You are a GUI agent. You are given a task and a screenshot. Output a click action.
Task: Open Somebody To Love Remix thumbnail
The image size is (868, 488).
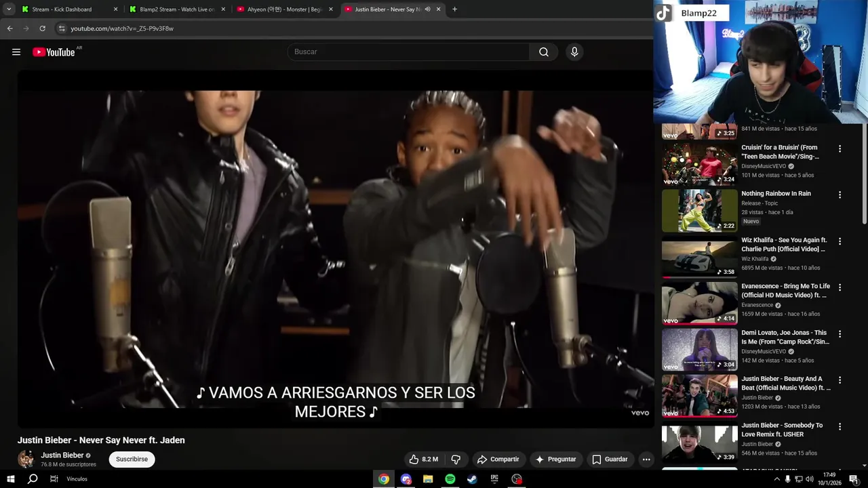[x=699, y=443]
